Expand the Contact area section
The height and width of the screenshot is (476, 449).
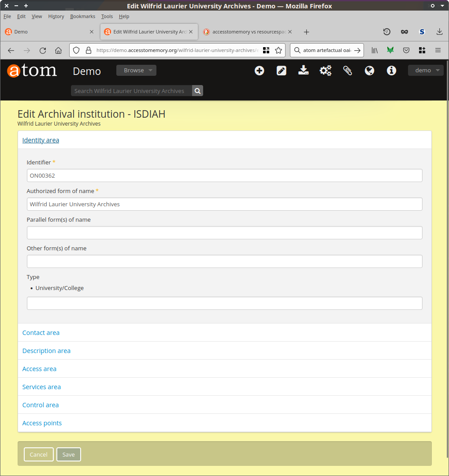41,333
